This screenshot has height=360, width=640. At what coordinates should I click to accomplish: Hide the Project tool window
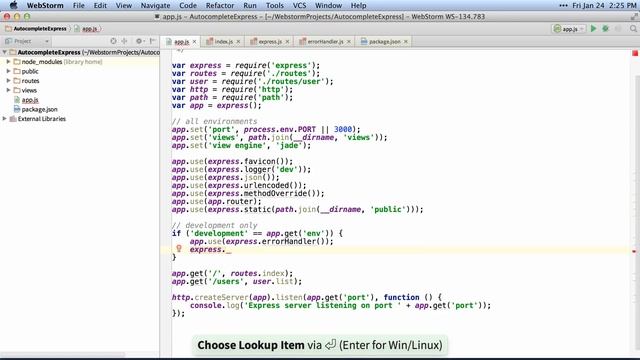coord(153,41)
